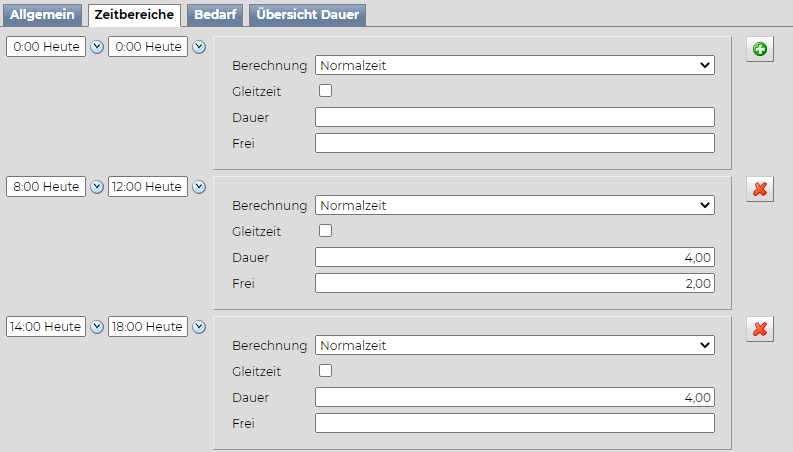Open Berechnung dropdown in the first time range

point(514,66)
